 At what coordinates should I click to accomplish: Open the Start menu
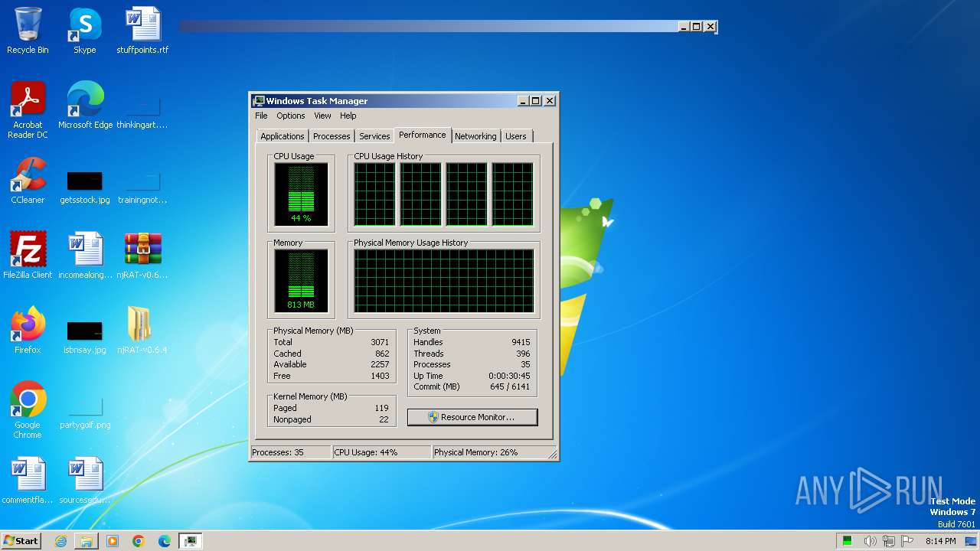click(21, 541)
